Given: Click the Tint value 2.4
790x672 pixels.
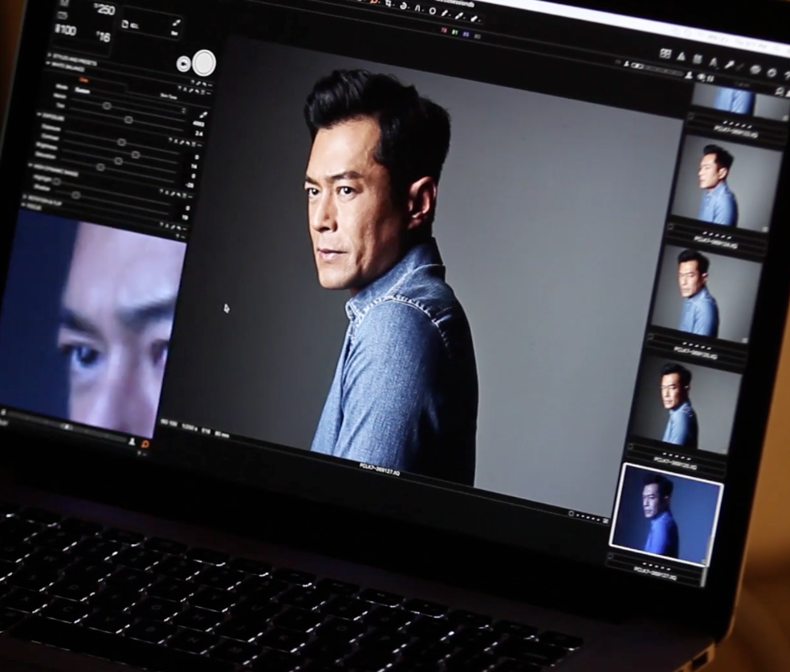Looking at the screenshot, I should (198, 133).
